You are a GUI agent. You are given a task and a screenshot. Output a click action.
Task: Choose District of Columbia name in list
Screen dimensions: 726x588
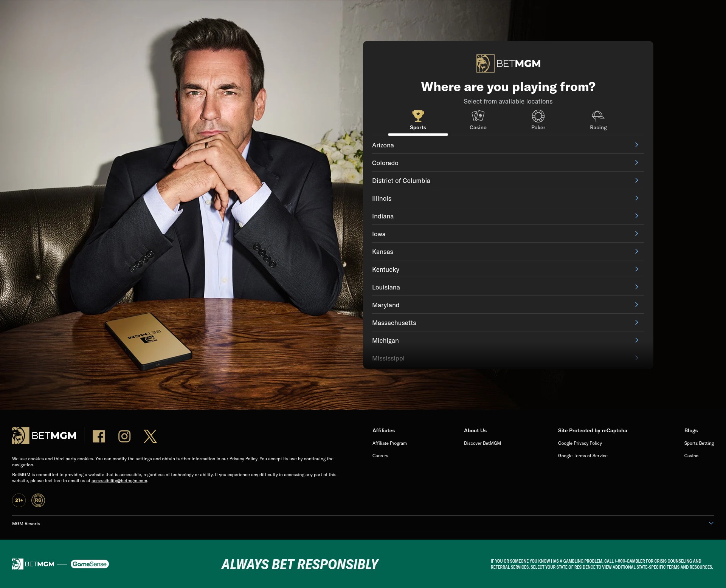pyautogui.click(x=401, y=181)
